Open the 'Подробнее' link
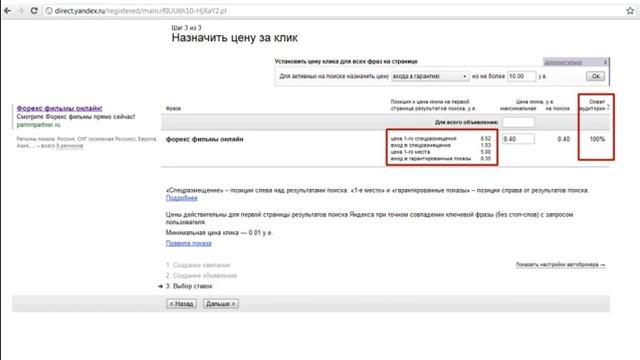This screenshot has width=640, height=360. (x=182, y=198)
